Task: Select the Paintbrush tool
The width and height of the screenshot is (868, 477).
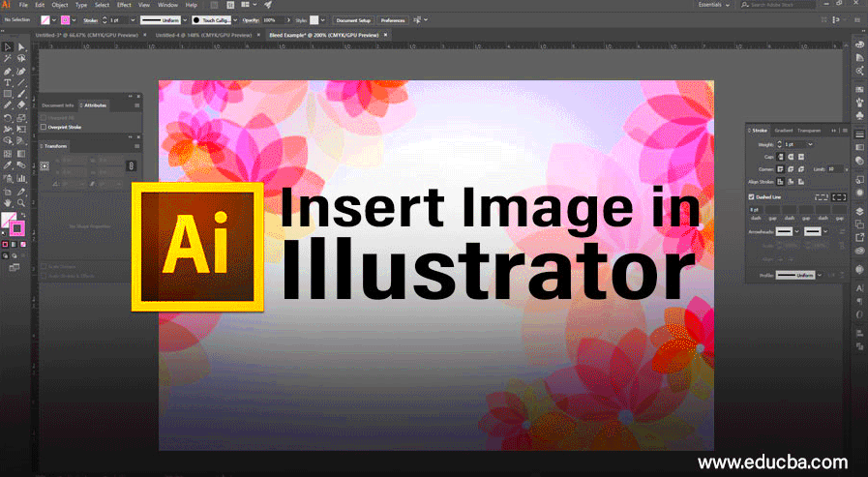Action: click(x=21, y=94)
